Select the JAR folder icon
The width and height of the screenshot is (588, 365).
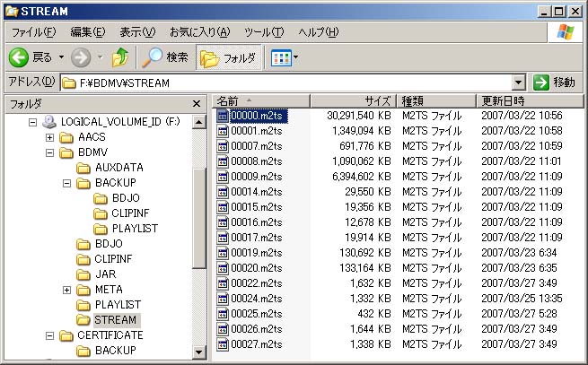click(83, 274)
